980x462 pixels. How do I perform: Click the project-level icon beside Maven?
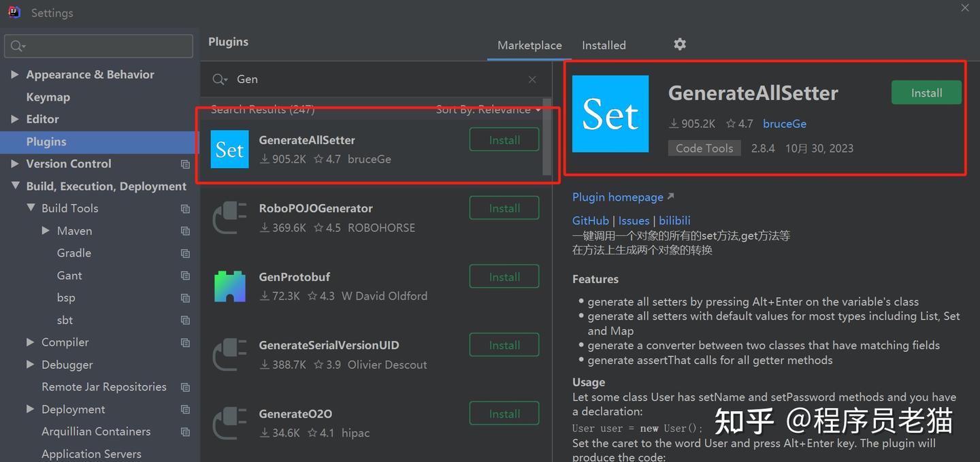tap(185, 231)
